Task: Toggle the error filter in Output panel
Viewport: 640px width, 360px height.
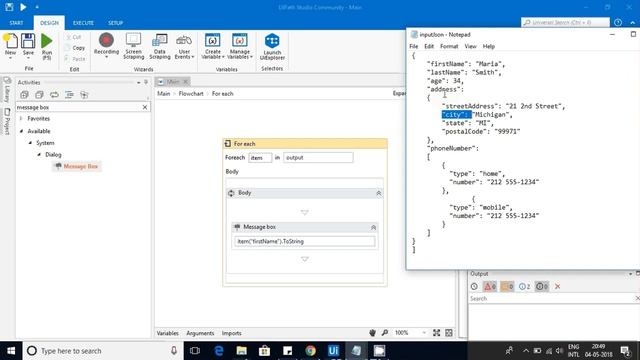Action: point(490,287)
